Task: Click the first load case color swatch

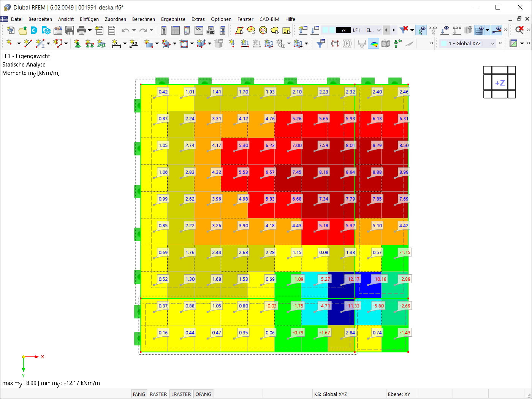Action: 325,30
